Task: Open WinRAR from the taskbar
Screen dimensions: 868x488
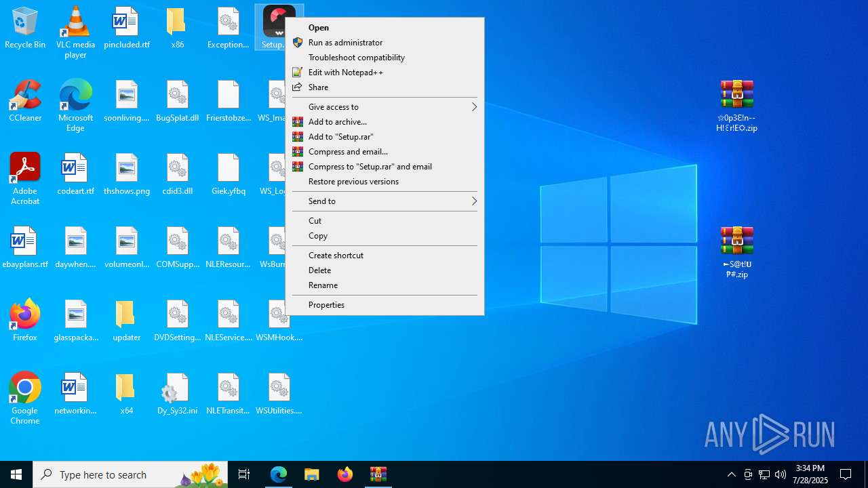Action: tap(378, 474)
